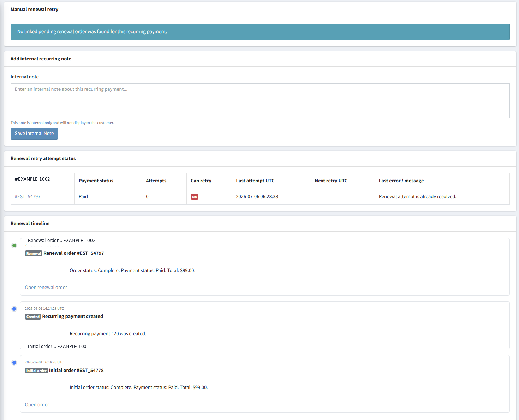This screenshot has width=519, height=420.
Task: Select the green Renewal order timeline marker
Action: [x=14, y=246]
